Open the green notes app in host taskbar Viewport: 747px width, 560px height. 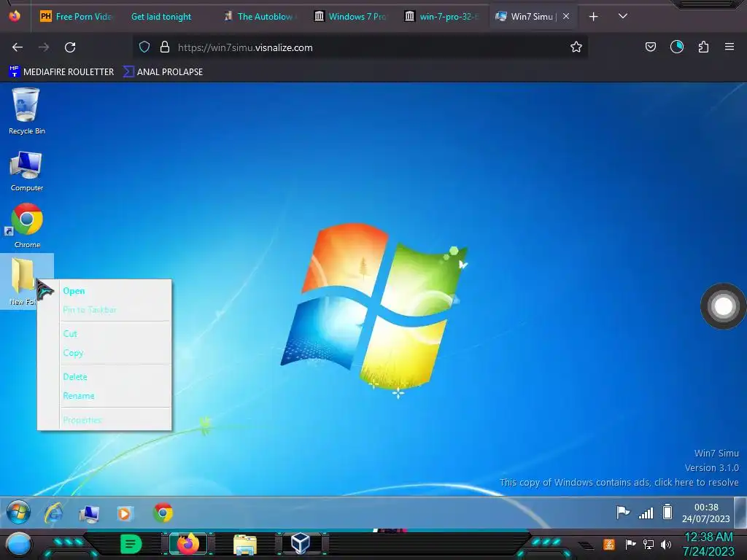tap(131, 544)
